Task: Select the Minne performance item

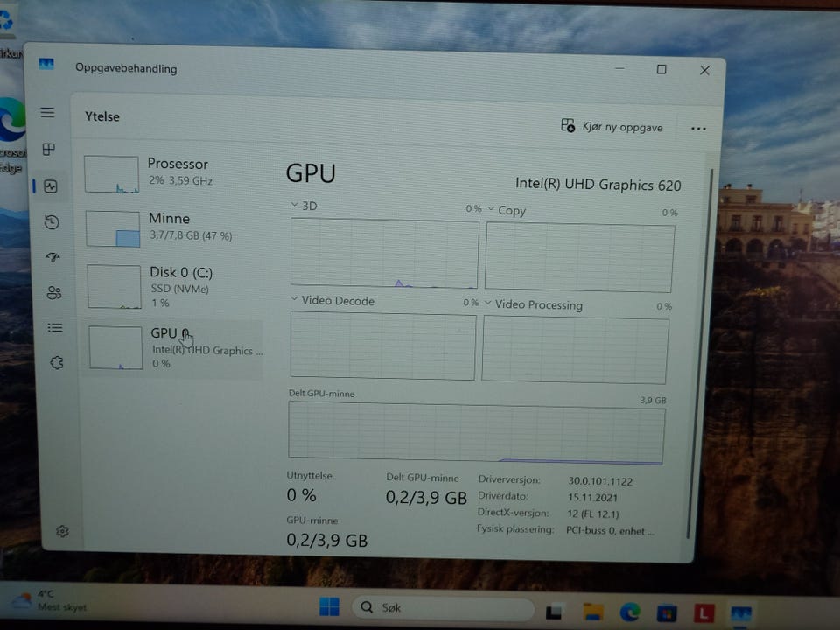Action: coord(172,228)
